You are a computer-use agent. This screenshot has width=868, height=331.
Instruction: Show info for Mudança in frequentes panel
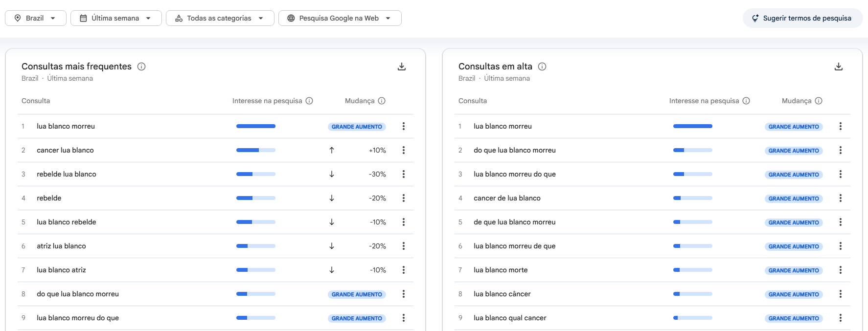pyautogui.click(x=382, y=101)
